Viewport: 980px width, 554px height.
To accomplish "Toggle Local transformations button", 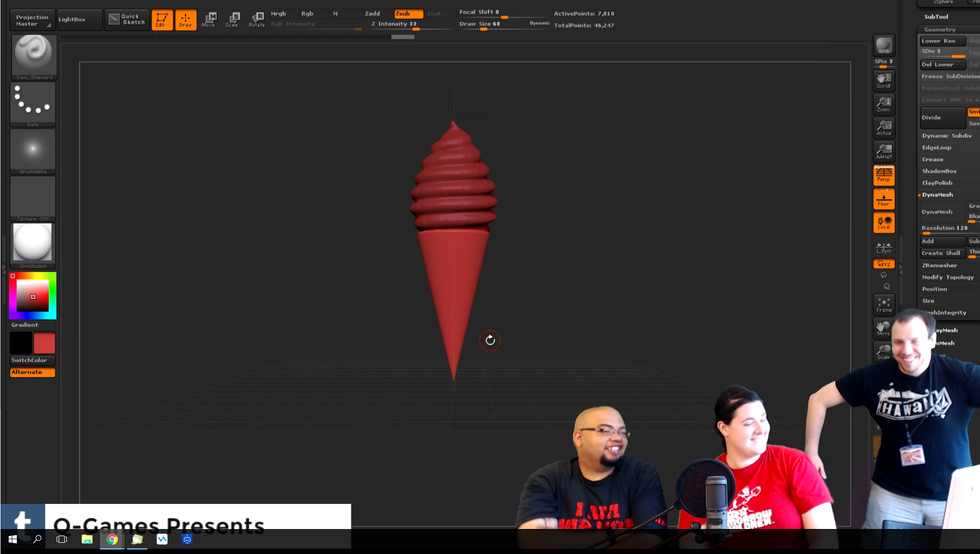I will (x=884, y=222).
